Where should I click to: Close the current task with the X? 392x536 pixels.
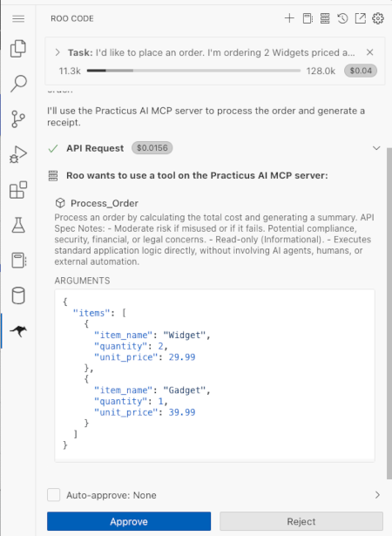369,52
